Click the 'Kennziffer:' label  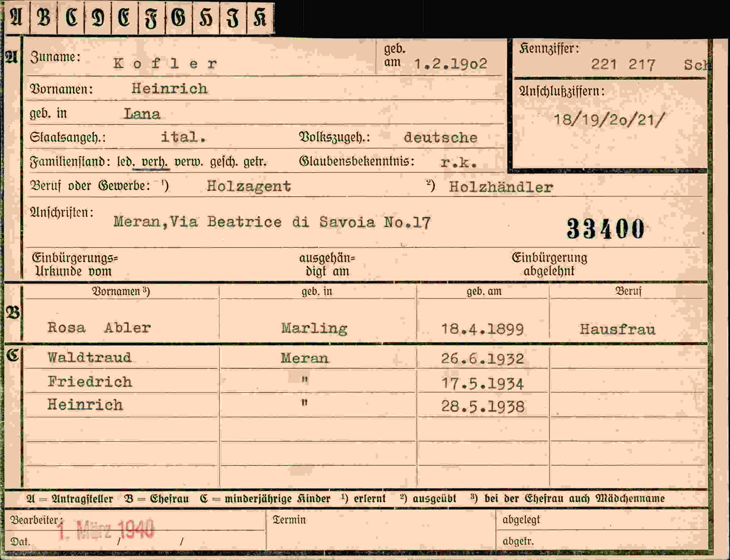(549, 49)
